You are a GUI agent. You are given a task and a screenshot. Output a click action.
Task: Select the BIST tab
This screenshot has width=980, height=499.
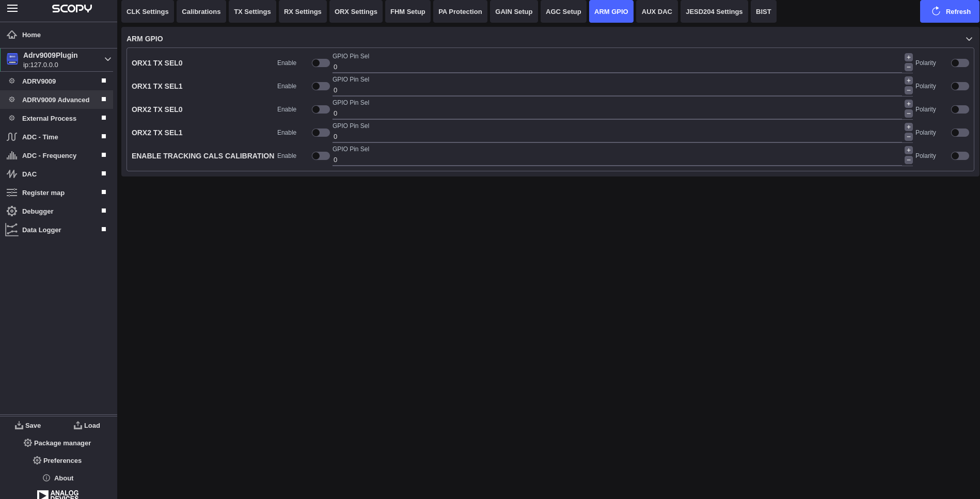[x=764, y=11]
